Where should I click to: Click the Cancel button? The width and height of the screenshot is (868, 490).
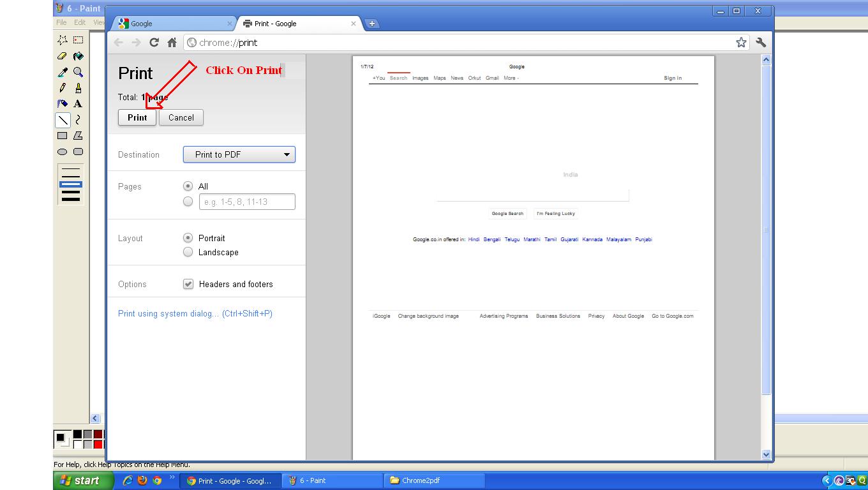181,117
